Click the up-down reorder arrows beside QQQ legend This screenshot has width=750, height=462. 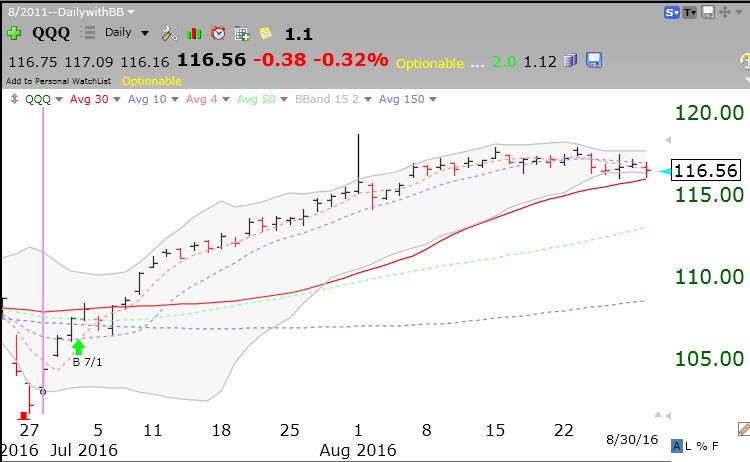point(14,99)
